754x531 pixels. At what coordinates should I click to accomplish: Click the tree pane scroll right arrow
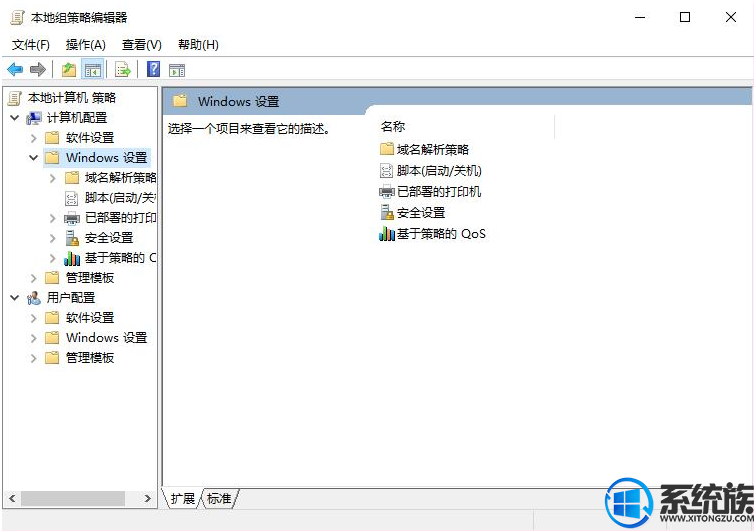tap(148, 499)
